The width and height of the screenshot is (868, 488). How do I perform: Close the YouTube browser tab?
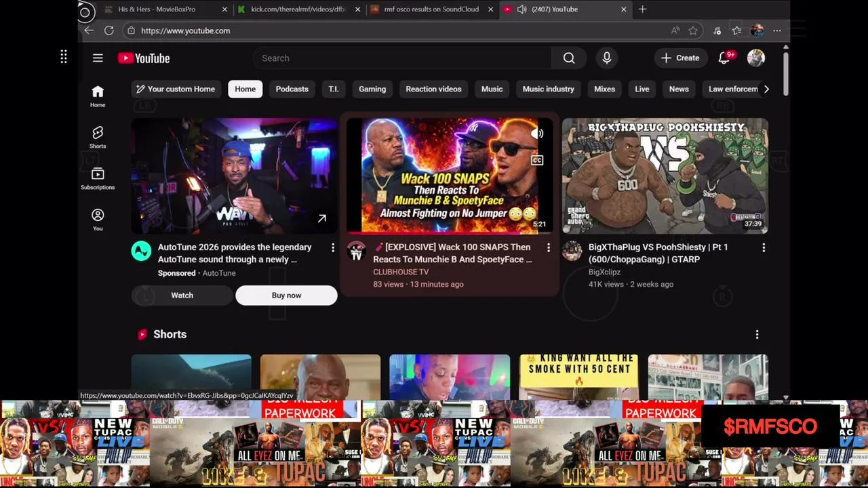pyautogui.click(x=623, y=9)
